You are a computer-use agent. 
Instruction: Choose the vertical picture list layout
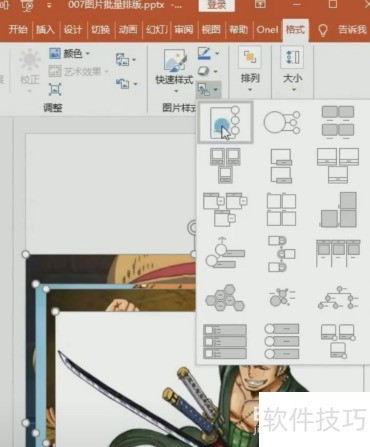click(x=225, y=341)
